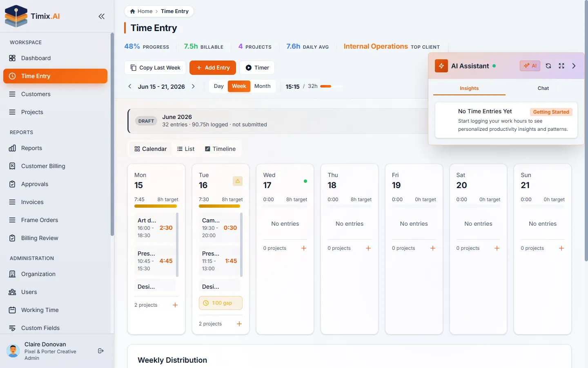
Task: Click the weekly hours progress bar
Action: (332, 86)
